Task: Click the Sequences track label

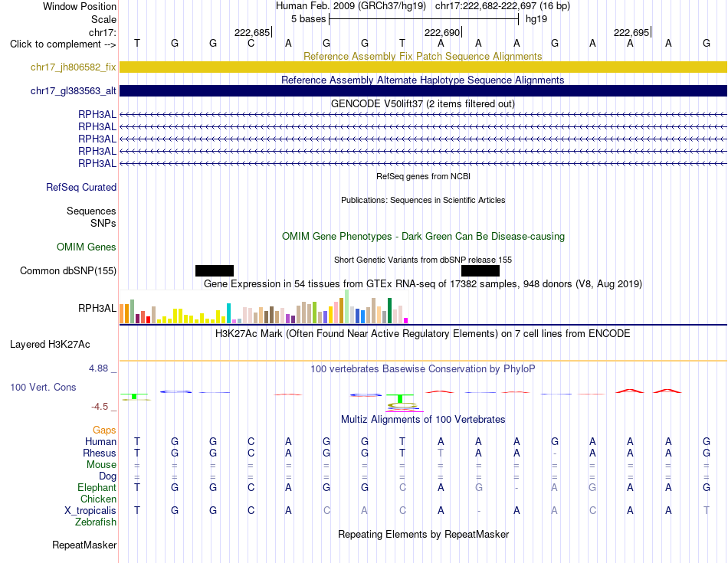Action: point(91,211)
